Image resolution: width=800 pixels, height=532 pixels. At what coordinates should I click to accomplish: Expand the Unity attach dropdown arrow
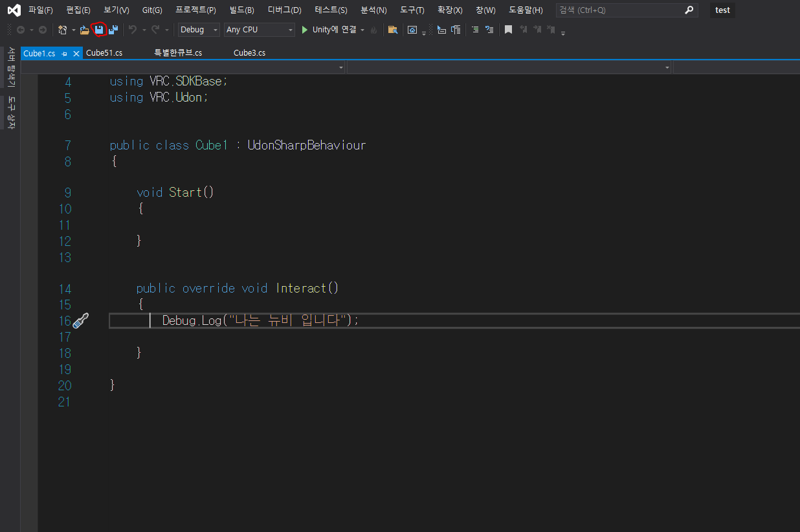[362, 30]
